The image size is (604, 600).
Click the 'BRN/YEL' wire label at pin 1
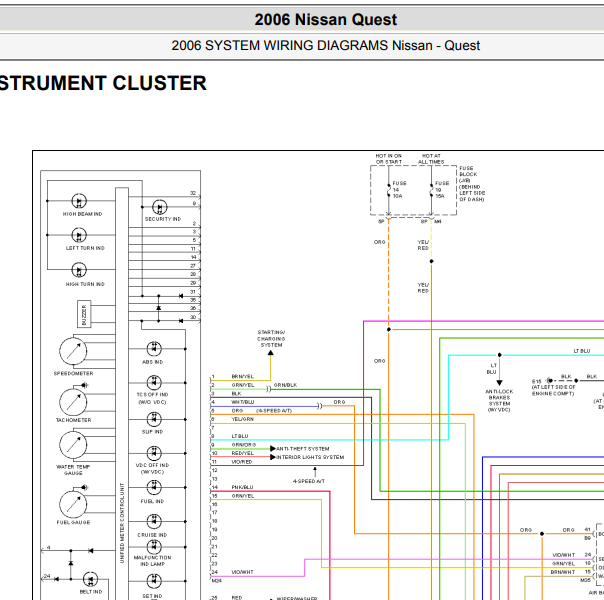point(243,377)
